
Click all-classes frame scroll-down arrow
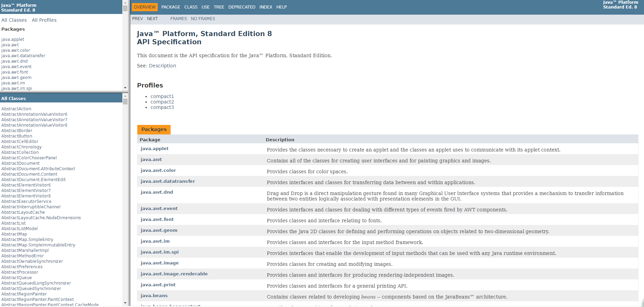coord(125,303)
